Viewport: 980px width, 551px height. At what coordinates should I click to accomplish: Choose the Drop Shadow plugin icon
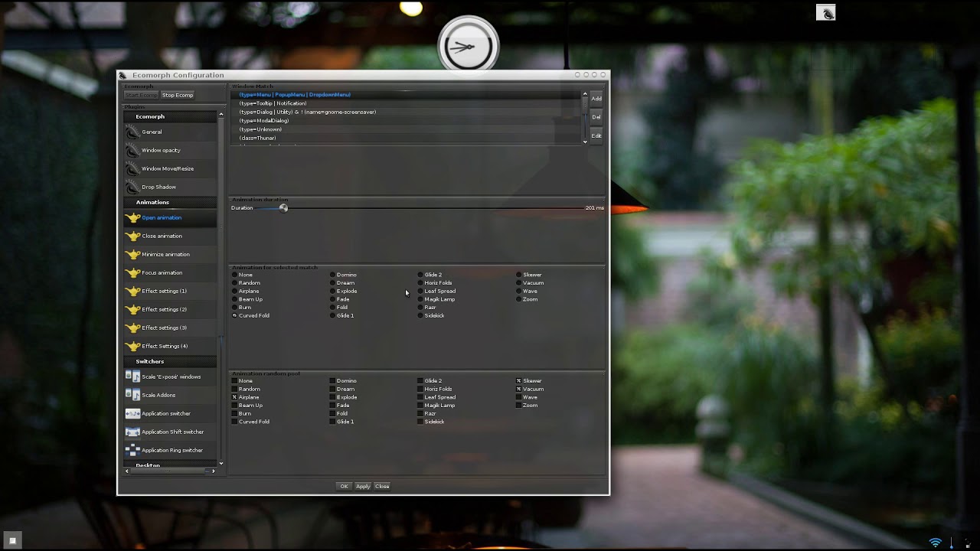tap(132, 187)
